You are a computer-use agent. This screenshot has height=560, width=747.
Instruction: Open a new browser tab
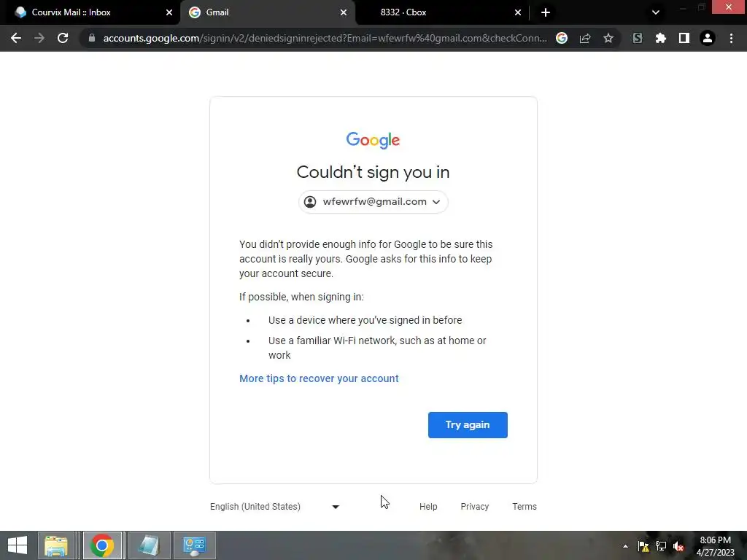[546, 12]
